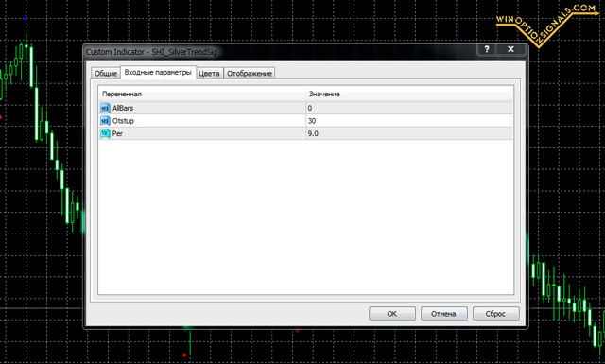This screenshot has height=364, width=605.
Task: Select the Otstup variable name
Action: point(123,121)
